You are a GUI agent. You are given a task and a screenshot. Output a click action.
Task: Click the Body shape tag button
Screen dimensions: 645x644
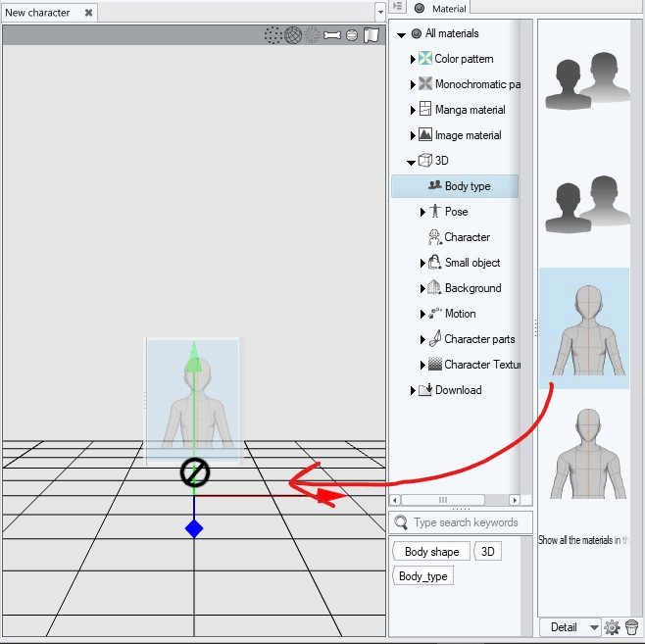click(431, 552)
